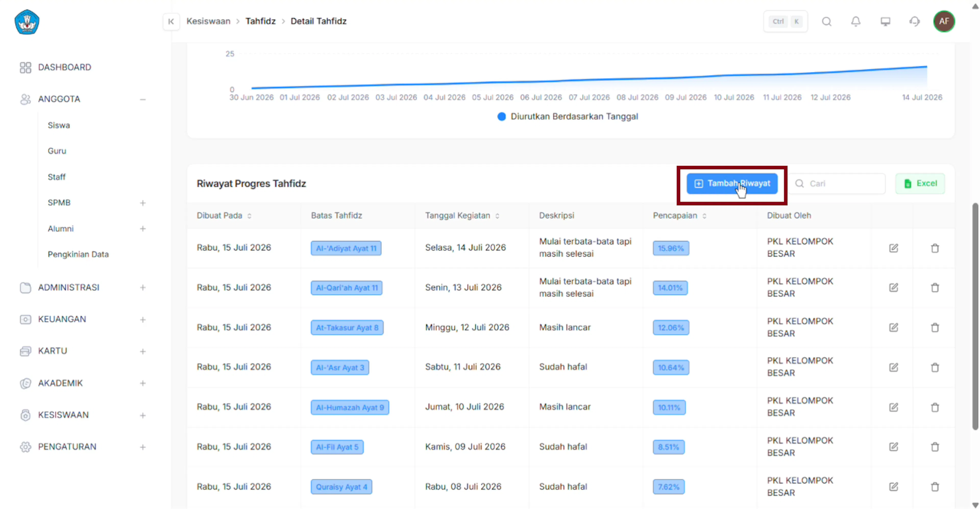
Task: Go to the Tahfidz breadcrumb
Action: [x=260, y=21]
